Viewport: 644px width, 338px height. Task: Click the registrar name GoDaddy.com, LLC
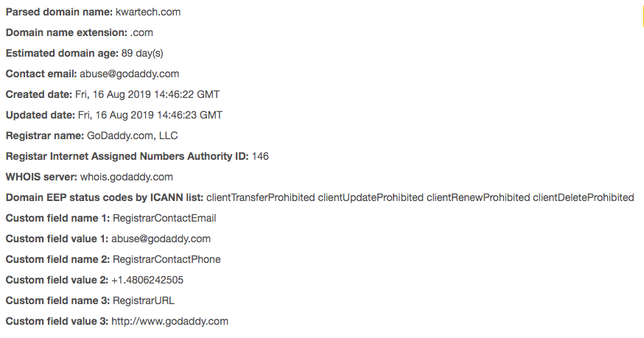coord(132,135)
